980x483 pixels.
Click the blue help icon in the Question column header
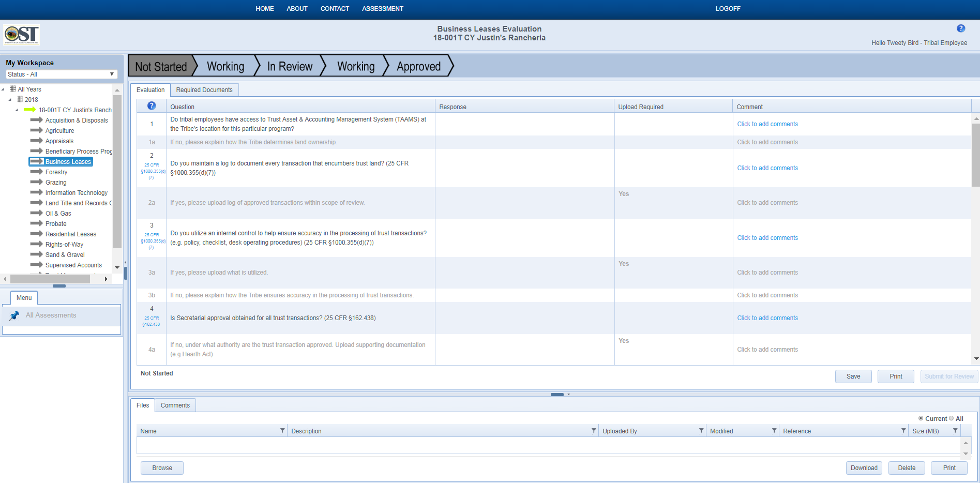pos(152,105)
